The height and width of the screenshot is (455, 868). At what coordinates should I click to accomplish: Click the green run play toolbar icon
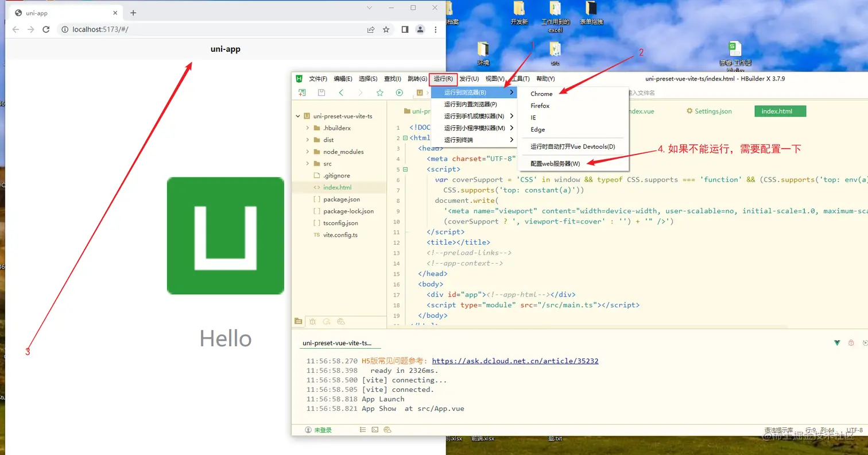click(400, 92)
